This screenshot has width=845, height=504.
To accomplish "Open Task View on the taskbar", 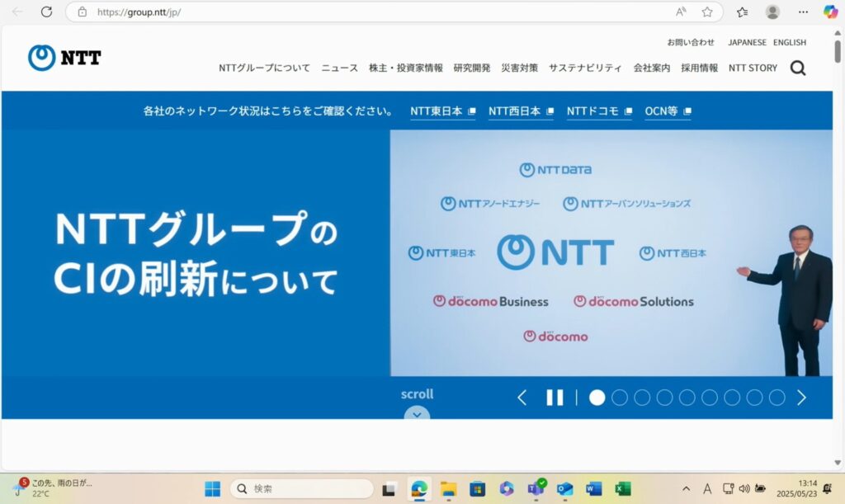I will [389, 489].
